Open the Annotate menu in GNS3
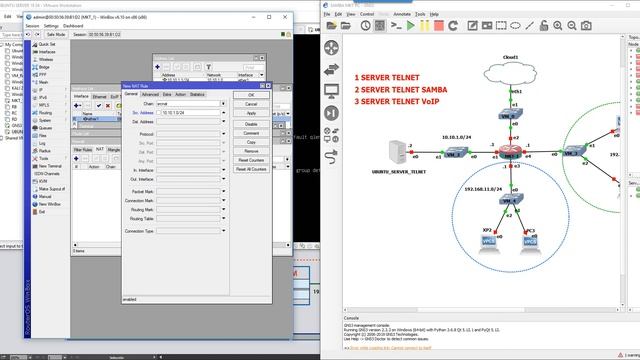This screenshot has height=360, width=640. tap(402, 14)
